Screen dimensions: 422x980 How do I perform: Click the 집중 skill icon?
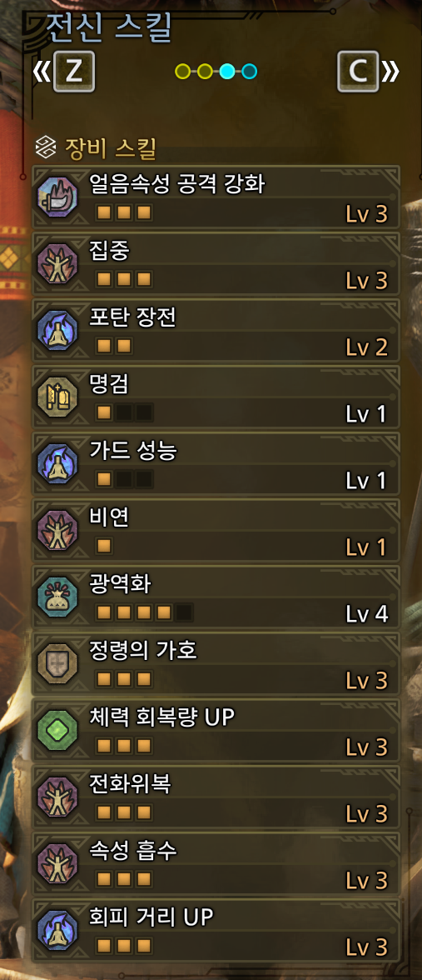[x=58, y=263]
